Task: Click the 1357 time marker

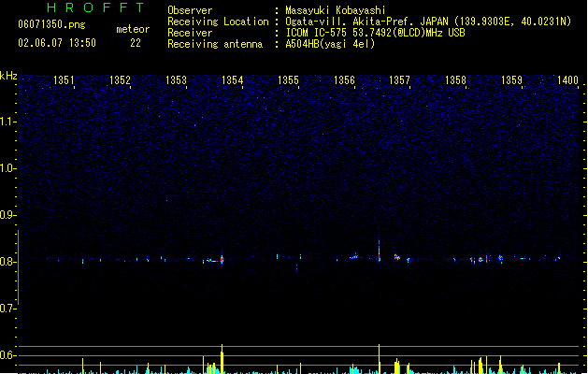Action: [399, 80]
